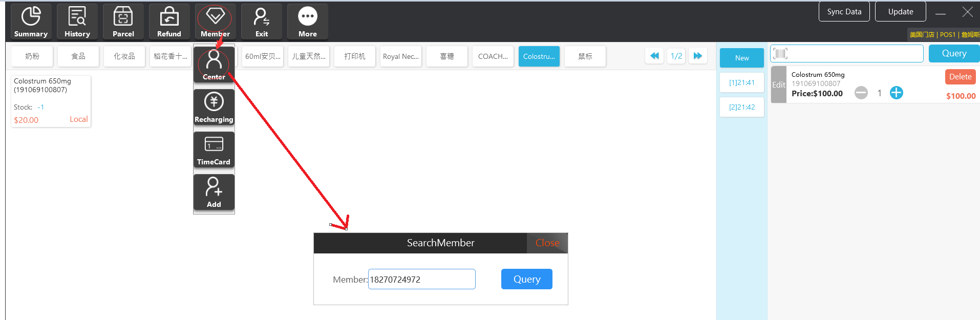The width and height of the screenshot is (980, 320).
Task: Click the Member number input field
Action: (421, 279)
